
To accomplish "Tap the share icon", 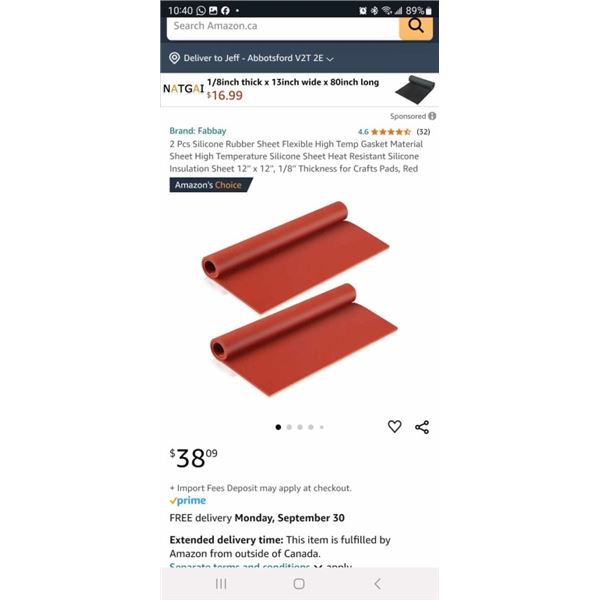I will click(x=422, y=427).
